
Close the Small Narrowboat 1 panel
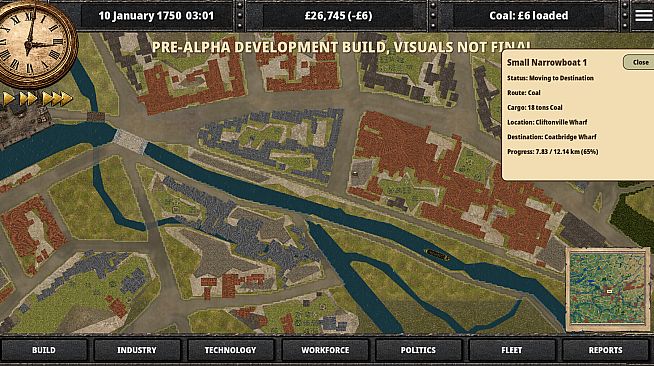640,63
